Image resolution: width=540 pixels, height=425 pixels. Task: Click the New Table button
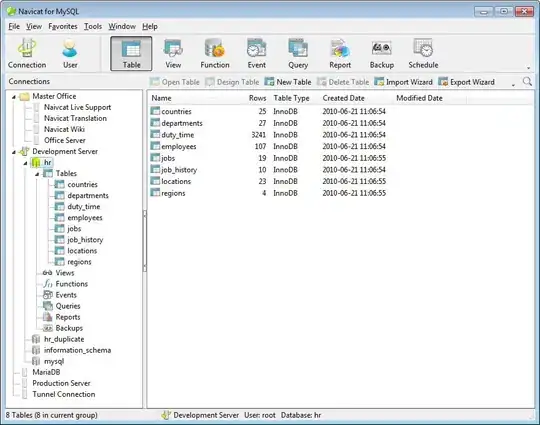pyautogui.click(x=288, y=82)
